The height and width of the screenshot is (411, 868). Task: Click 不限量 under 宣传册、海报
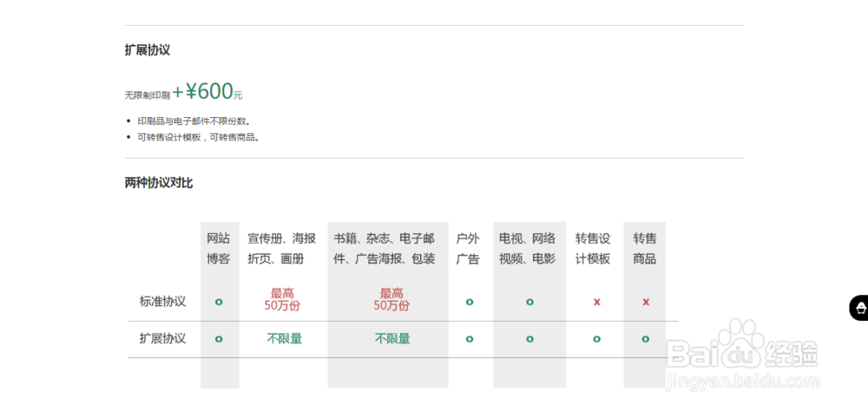point(285,338)
